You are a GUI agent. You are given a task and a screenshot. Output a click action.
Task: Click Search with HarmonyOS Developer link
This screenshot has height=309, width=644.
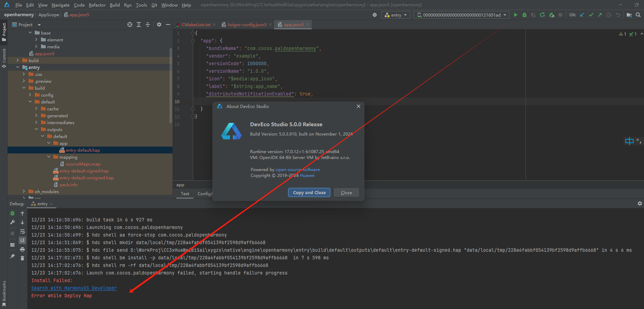(x=74, y=288)
